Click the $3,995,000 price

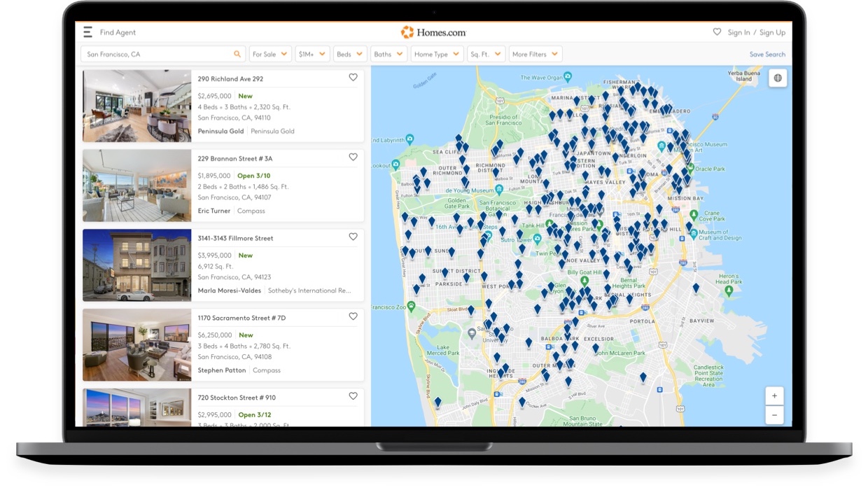(214, 255)
